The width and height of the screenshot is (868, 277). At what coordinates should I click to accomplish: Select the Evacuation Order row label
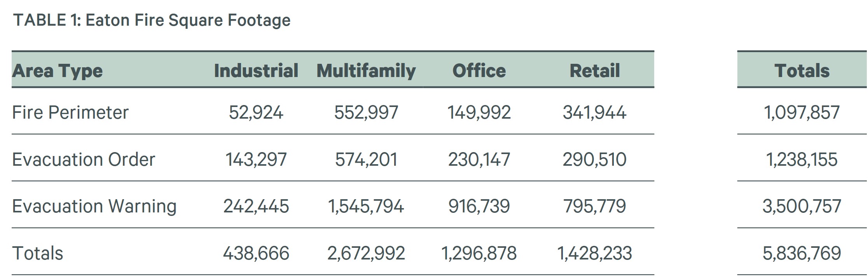84,160
